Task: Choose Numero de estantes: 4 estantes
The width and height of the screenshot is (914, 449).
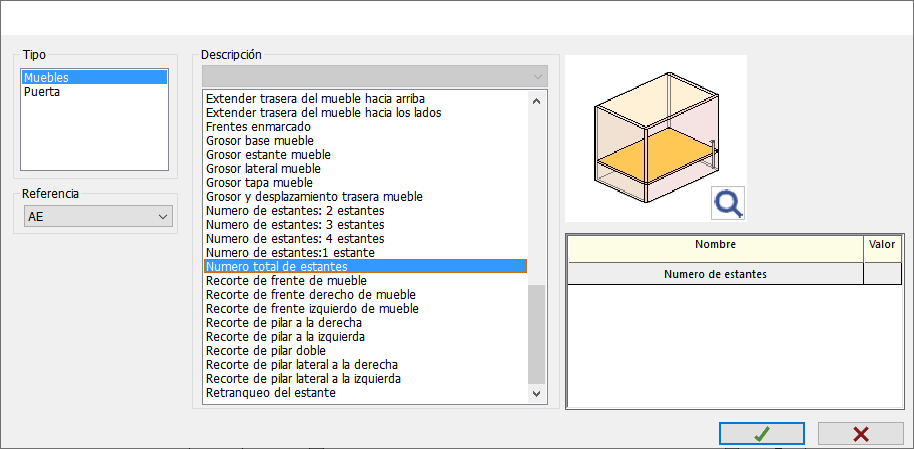Action: coord(365,238)
